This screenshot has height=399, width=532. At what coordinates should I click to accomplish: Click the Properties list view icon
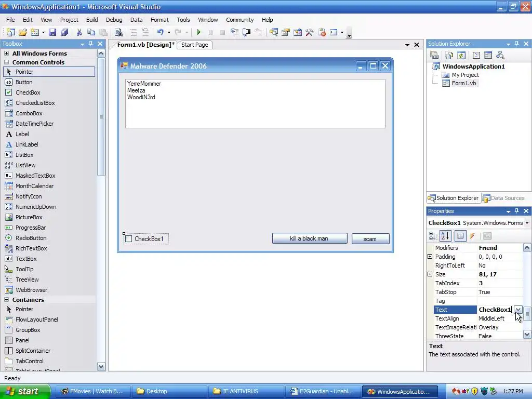pyautogui.click(x=460, y=236)
